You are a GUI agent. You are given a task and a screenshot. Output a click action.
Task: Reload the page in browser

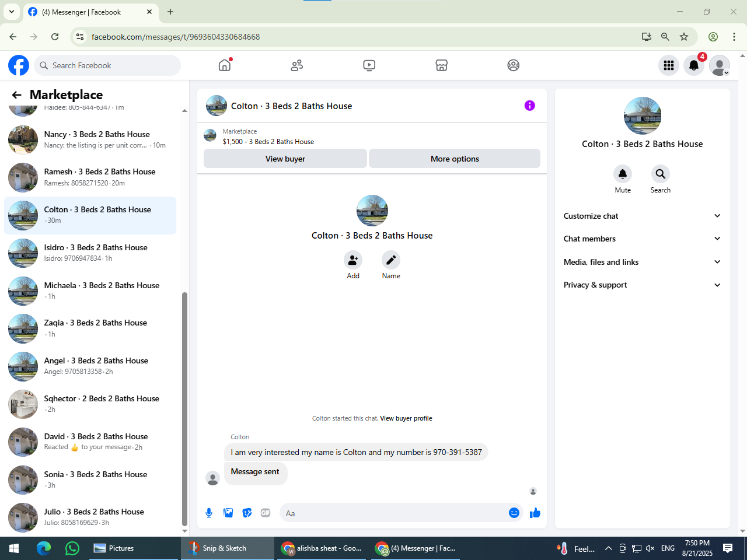coord(55,37)
